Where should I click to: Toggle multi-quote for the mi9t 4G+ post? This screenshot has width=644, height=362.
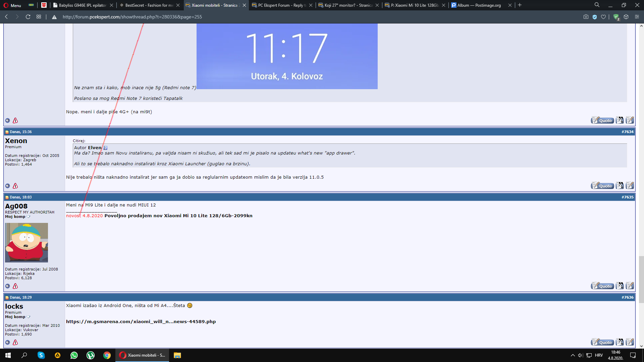(620, 120)
